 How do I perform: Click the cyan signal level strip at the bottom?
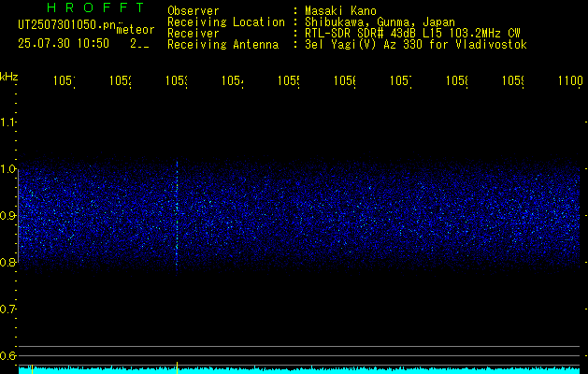pos(300,370)
